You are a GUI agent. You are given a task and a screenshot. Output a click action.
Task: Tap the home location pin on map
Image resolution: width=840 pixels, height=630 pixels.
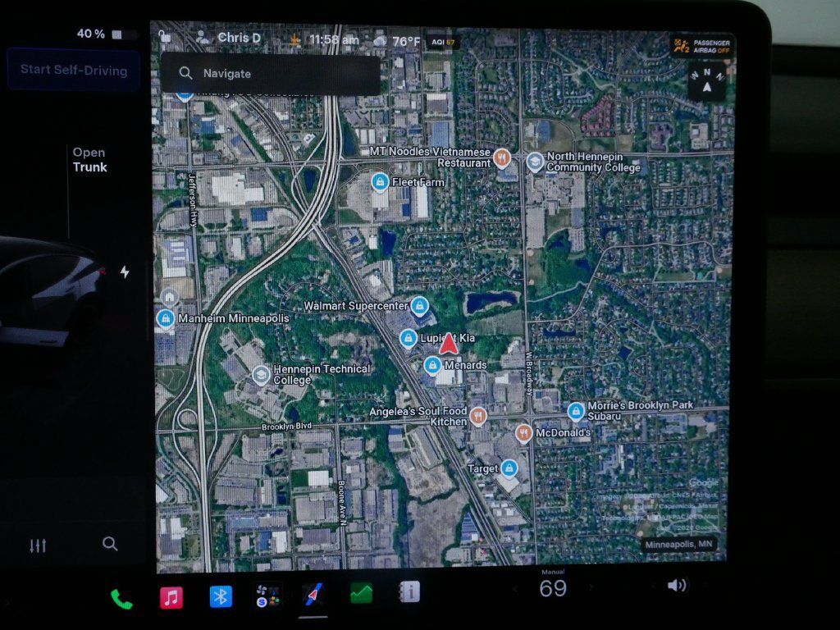click(169, 297)
